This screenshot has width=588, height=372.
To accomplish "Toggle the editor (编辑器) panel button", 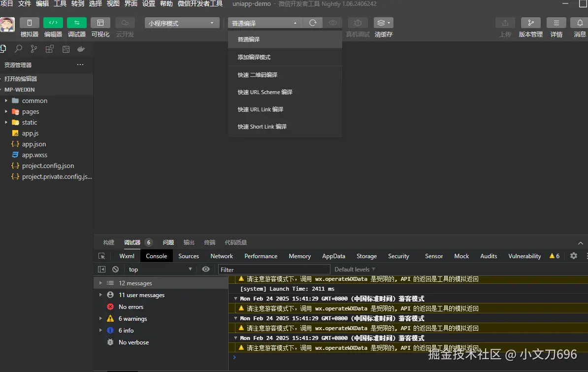I will pyautogui.click(x=53, y=23).
